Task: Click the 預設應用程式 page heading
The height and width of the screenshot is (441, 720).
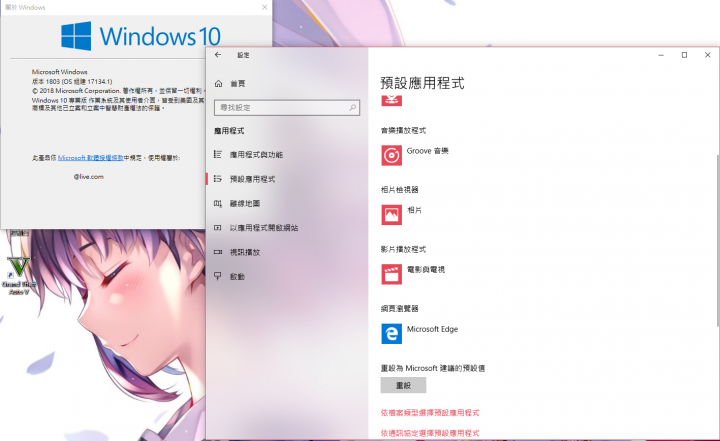Action: (422, 83)
